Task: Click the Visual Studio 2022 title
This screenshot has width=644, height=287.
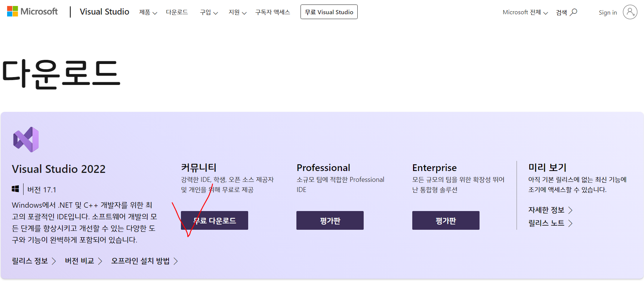Action: click(x=59, y=169)
